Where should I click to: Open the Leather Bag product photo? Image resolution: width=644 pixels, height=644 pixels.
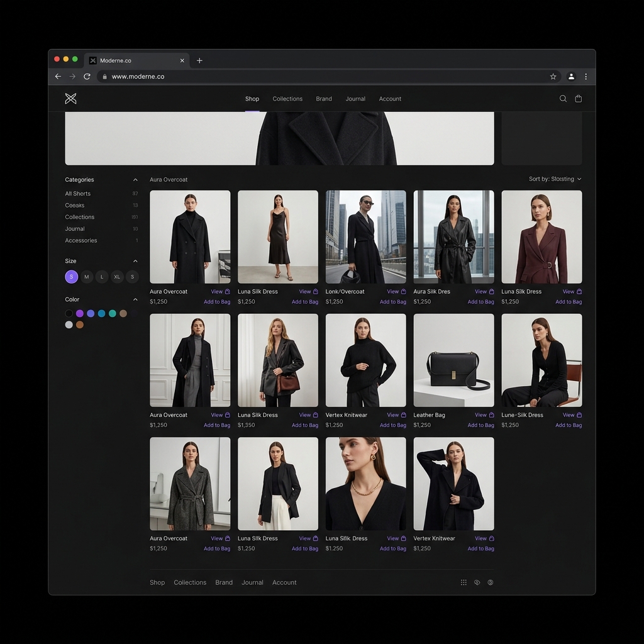click(453, 360)
